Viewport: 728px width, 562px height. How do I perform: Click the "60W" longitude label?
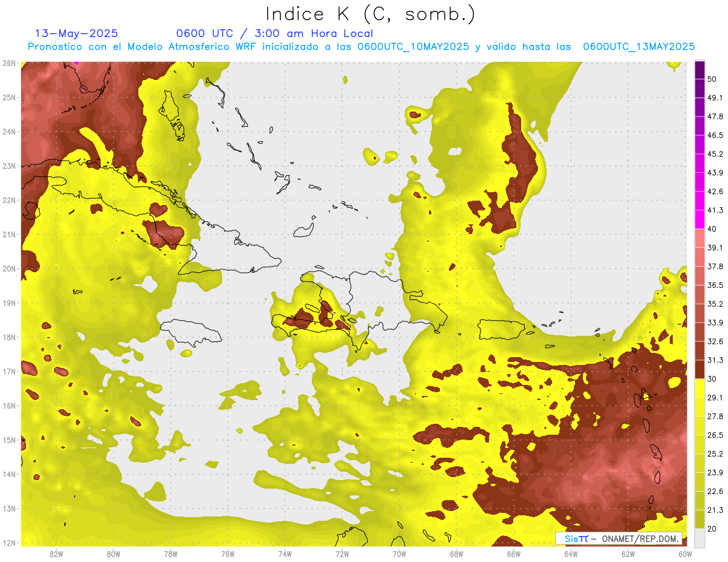685,554
